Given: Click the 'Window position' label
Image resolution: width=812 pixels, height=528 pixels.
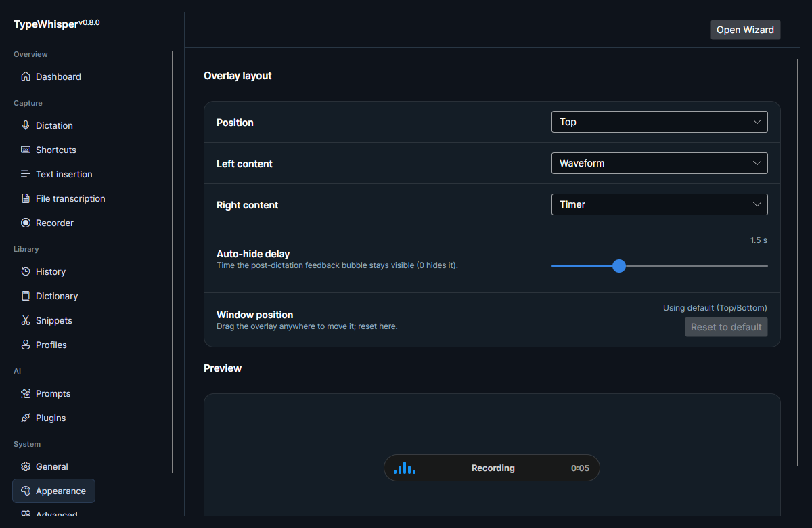Looking at the screenshot, I should [x=254, y=315].
